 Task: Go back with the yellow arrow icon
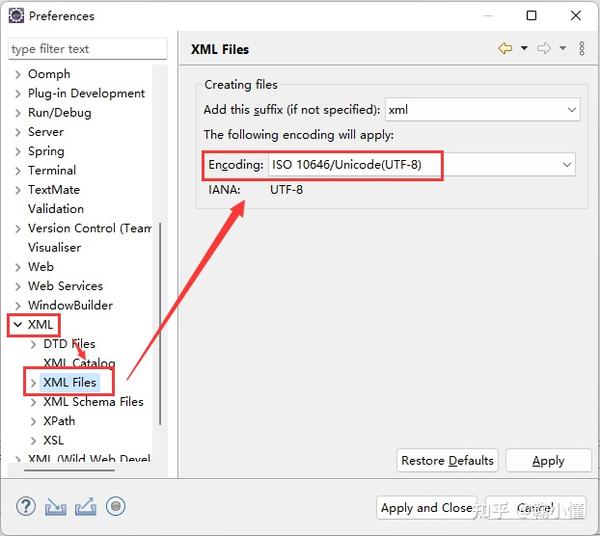tap(505, 49)
